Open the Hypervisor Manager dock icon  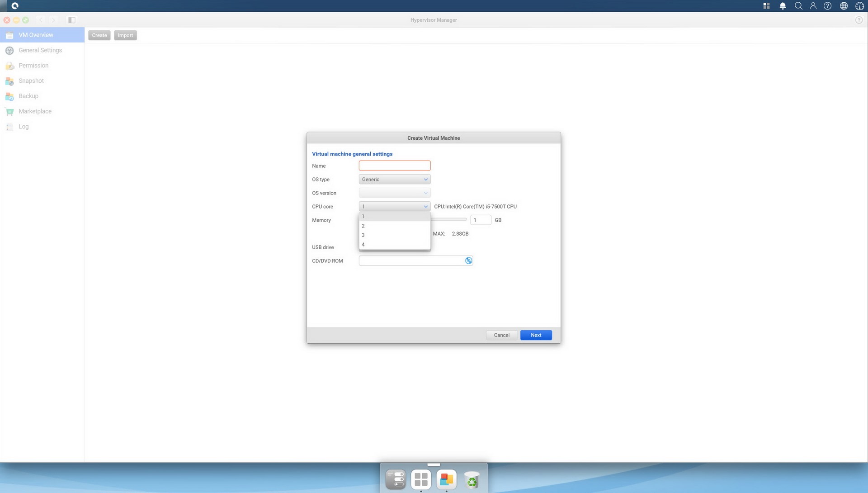tap(446, 479)
